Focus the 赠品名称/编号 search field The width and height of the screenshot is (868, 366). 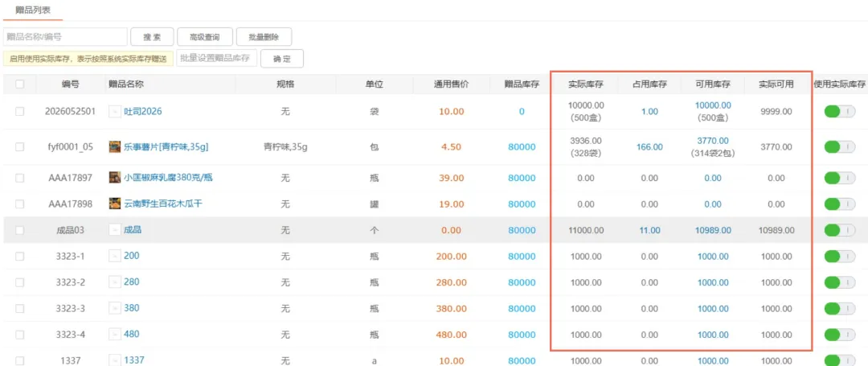(65, 37)
